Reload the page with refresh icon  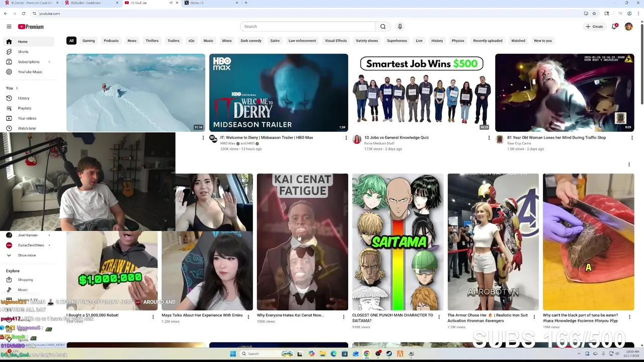(x=23, y=14)
